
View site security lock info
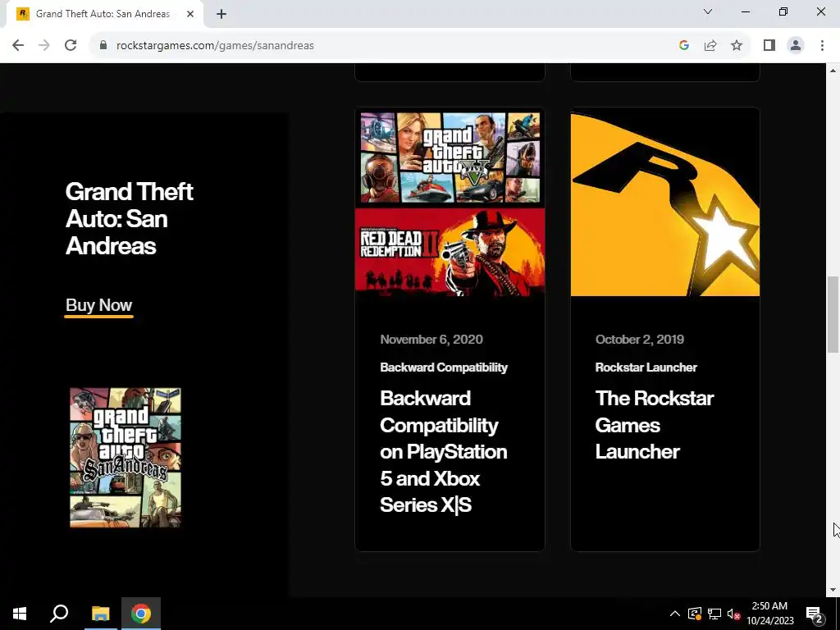pos(103,46)
